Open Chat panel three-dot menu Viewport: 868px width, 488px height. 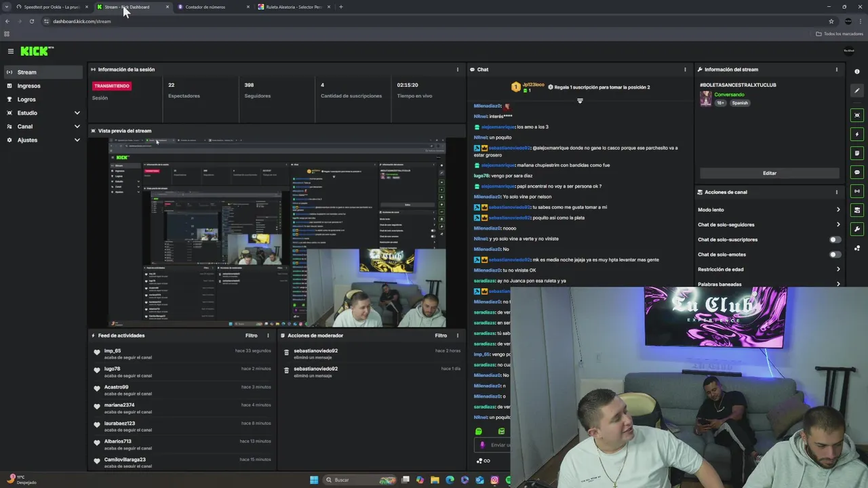coord(685,69)
